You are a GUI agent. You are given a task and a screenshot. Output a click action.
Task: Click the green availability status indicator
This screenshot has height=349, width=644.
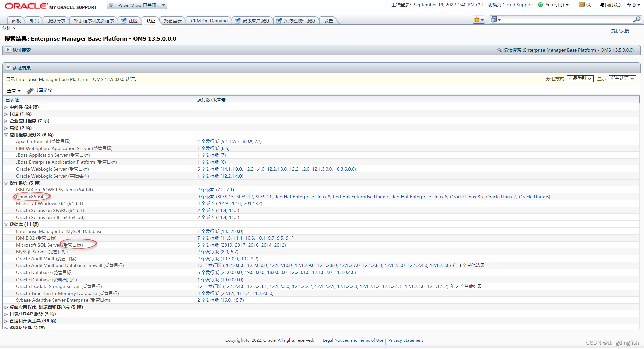(540, 5)
